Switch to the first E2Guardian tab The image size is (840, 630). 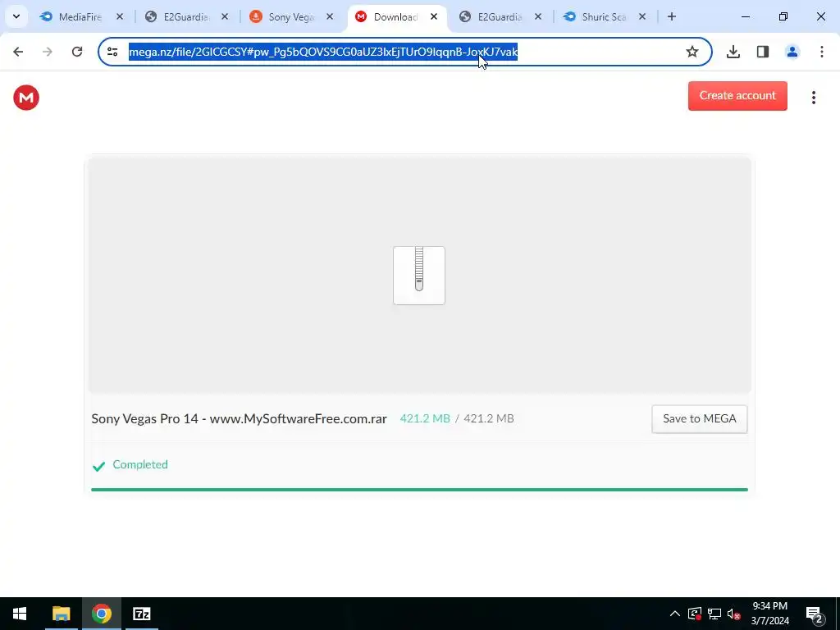185,16
